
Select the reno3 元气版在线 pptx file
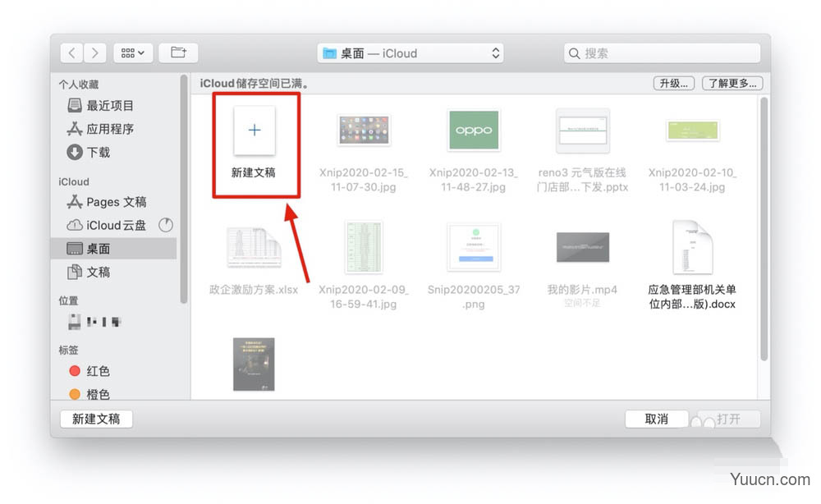coord(583,131)
